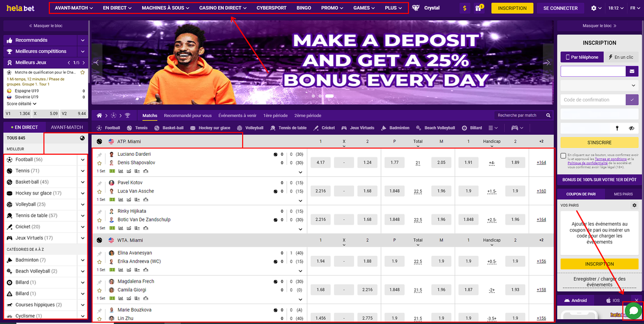Screen dimensions: 644x324
Task: Collapse the Recommandés section
Action: (x=83, y=40)
